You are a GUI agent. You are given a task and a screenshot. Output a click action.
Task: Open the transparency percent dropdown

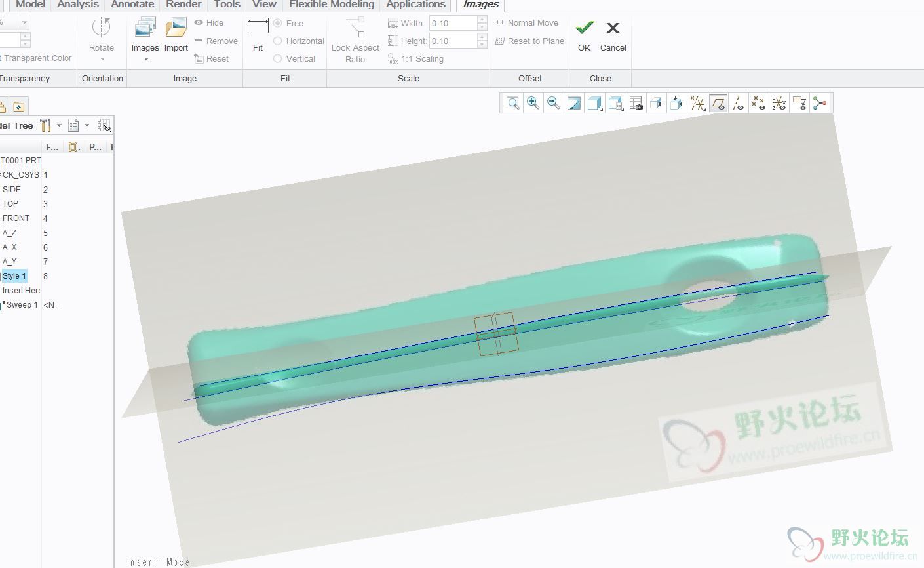pyautogui.click(x=25, y=22)
